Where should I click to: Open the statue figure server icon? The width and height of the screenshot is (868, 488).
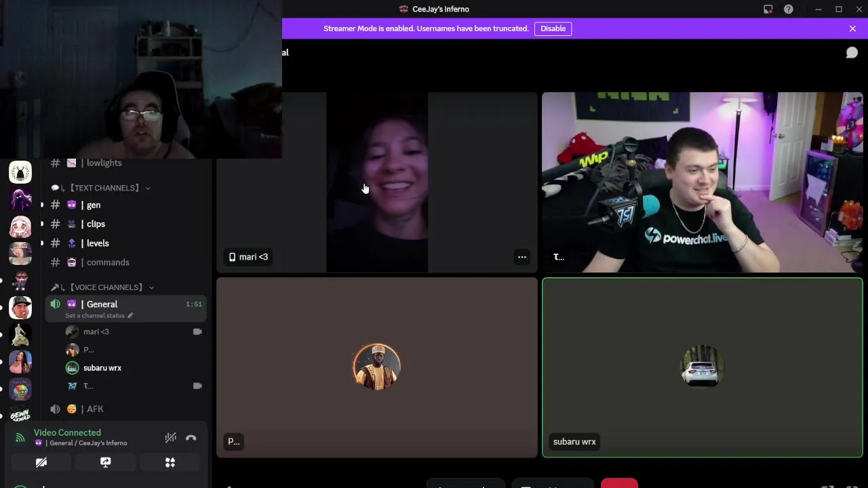[x=20, y=335]
